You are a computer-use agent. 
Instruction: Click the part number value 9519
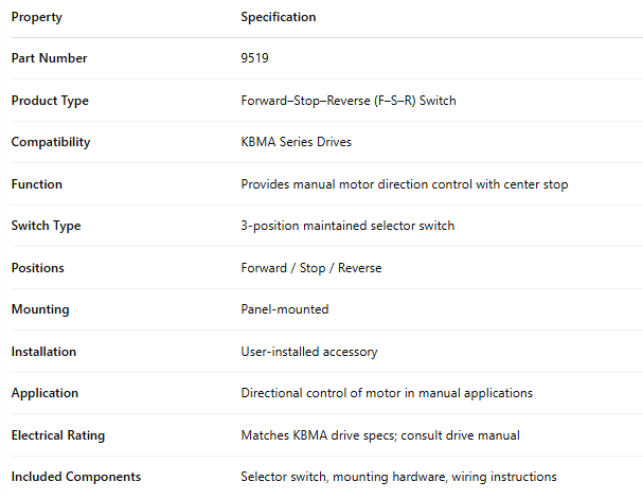point(255,58)
